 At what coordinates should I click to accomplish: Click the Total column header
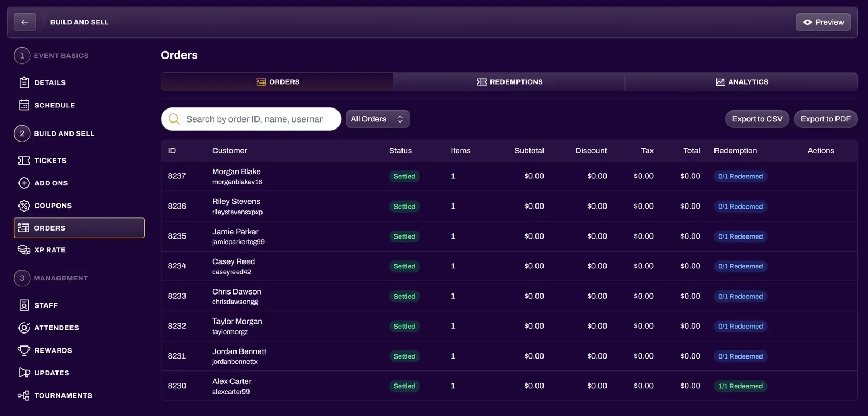[692, 151]
